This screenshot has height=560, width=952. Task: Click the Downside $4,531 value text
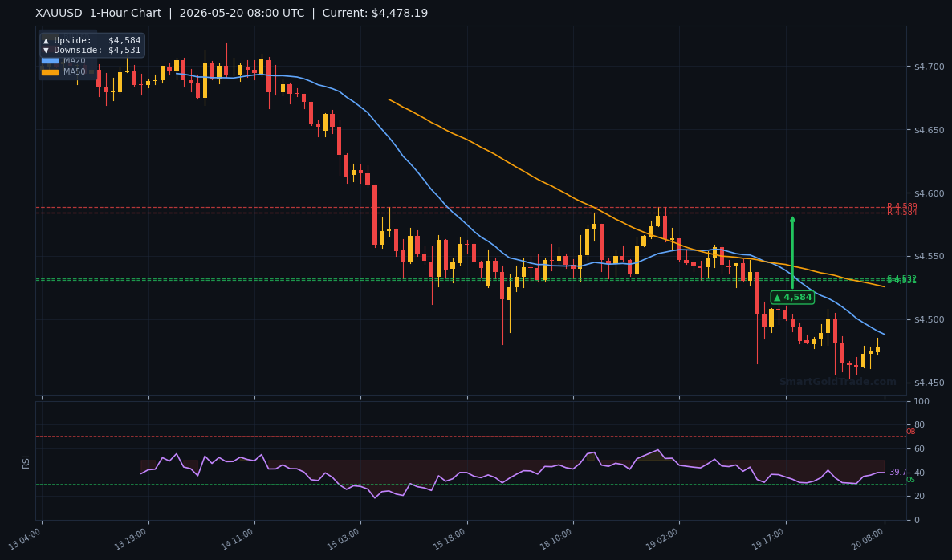[x=124, y=51]
